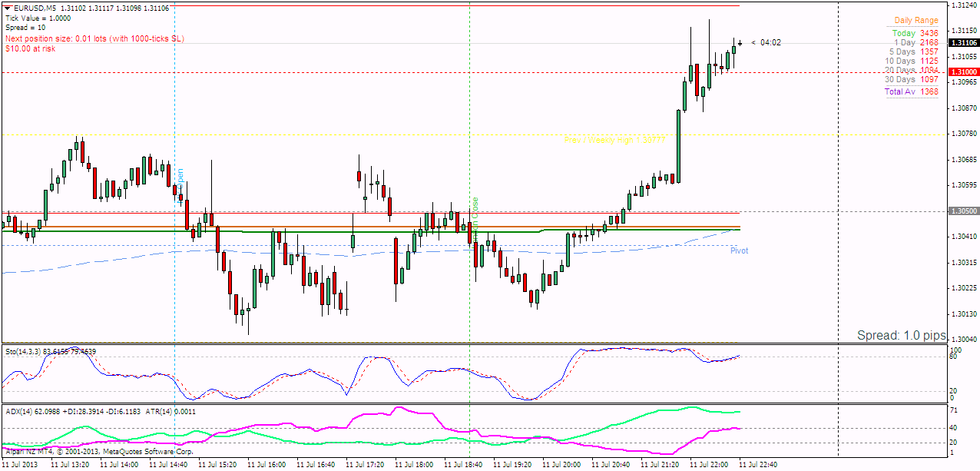
Task: Click the red 1.31000 price level tag
Action: pyautogui.click(x=964, y=71)
